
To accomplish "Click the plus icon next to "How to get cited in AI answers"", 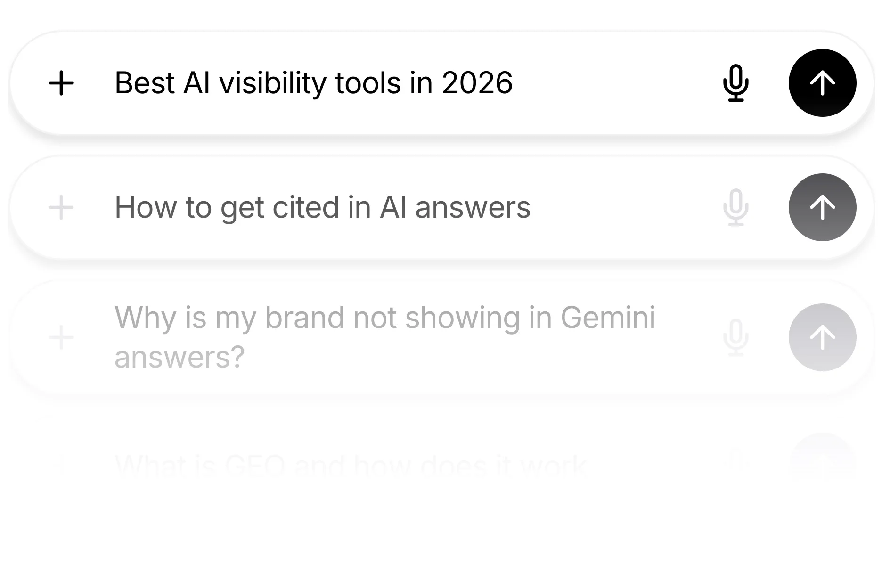I will click(61, 207).
